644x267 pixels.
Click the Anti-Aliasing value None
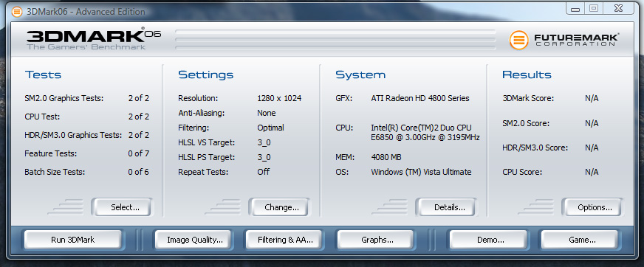pos(267,113)
